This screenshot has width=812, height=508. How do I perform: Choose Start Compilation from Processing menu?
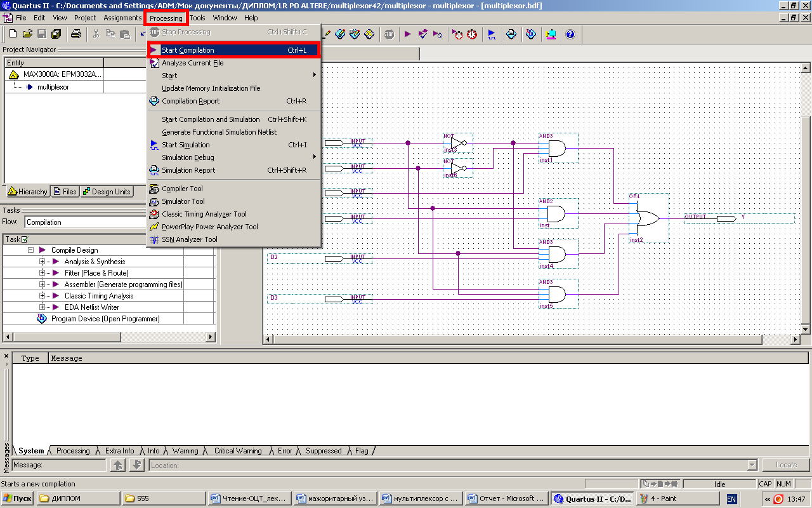[234, 50]
